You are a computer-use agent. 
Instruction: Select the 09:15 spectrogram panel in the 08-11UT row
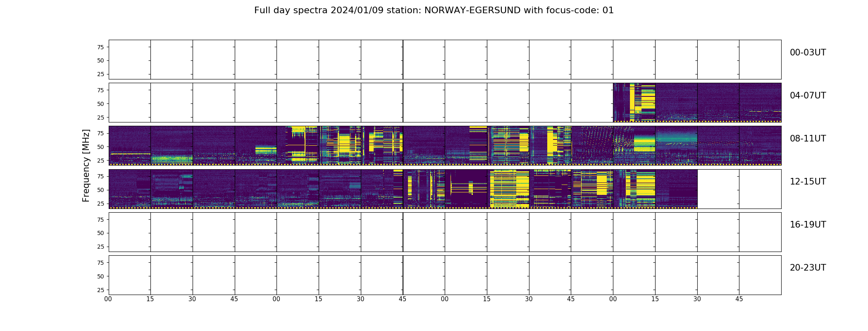tap(340, 146)
